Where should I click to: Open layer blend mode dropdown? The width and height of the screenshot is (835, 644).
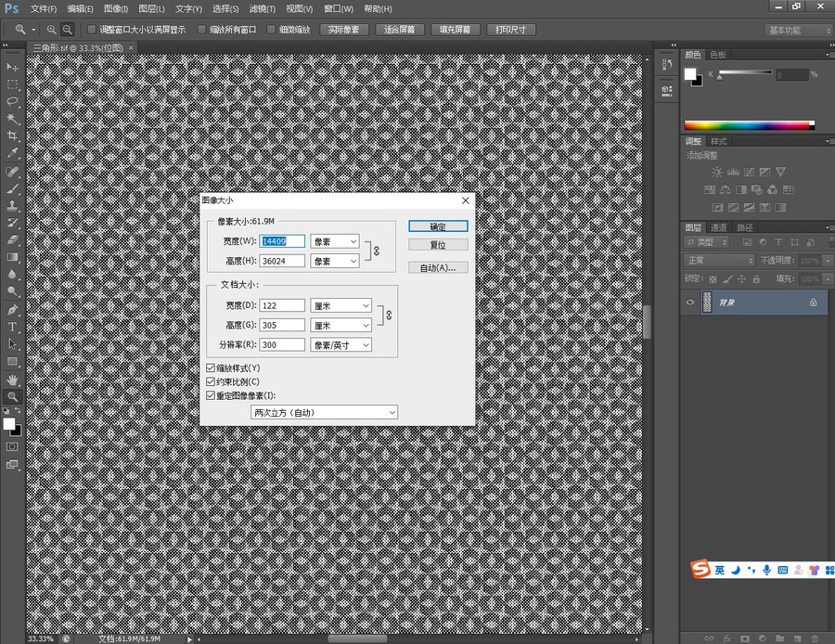pos(719,261)
